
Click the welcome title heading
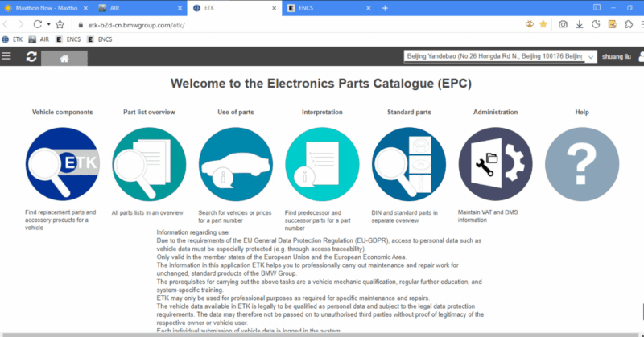pyautogui.click(x=321, y=84)
